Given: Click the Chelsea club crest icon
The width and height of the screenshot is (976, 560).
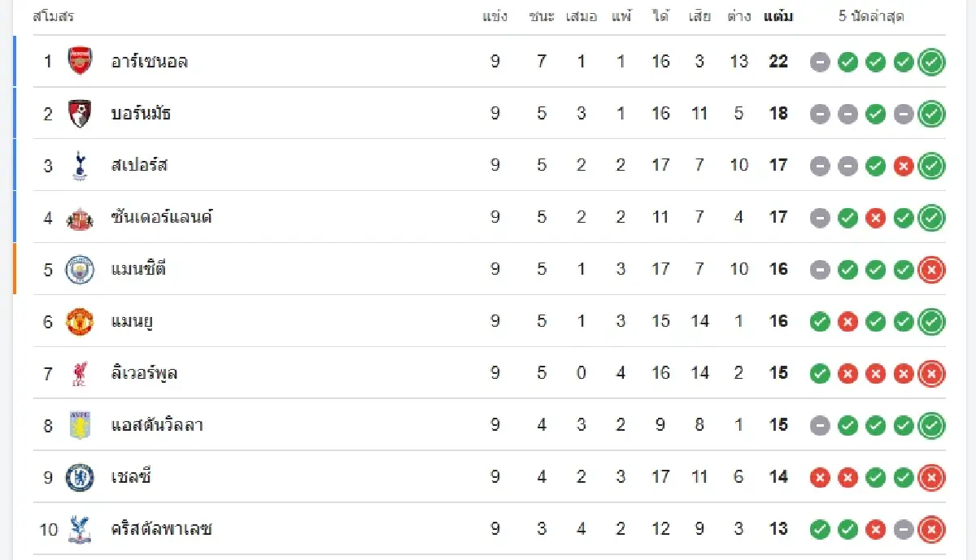Looking at the screenshot, I should click(80, 477).
